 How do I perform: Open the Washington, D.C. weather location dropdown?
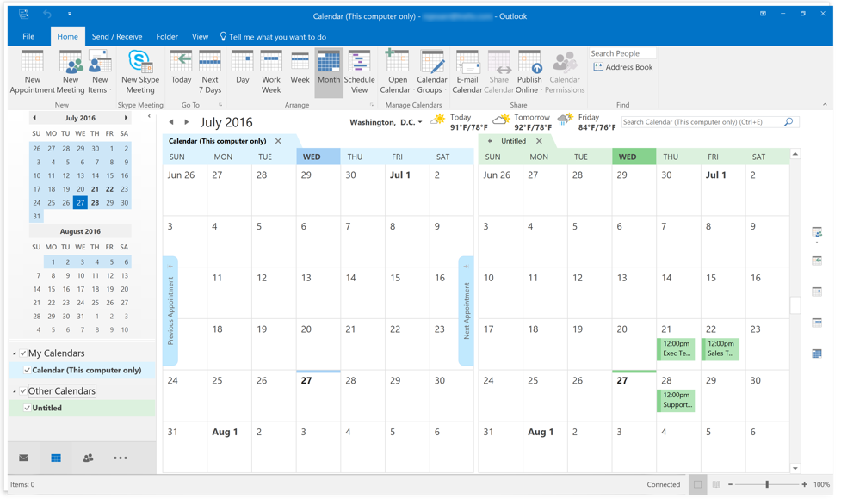click(x=420, y=122)
